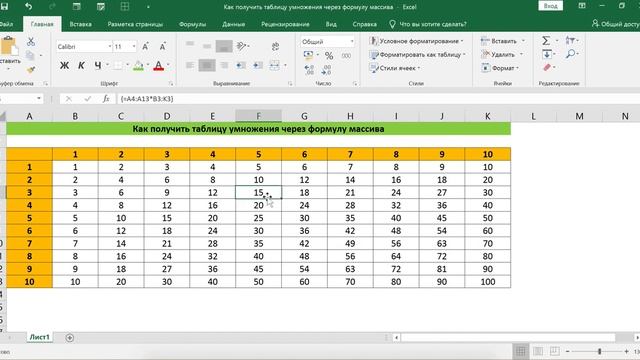Image resolution: width=640 pixels, height=360 pixels.
Task: Increase decimal places icon
Action: pyautogui.click(x=309, y=70)
